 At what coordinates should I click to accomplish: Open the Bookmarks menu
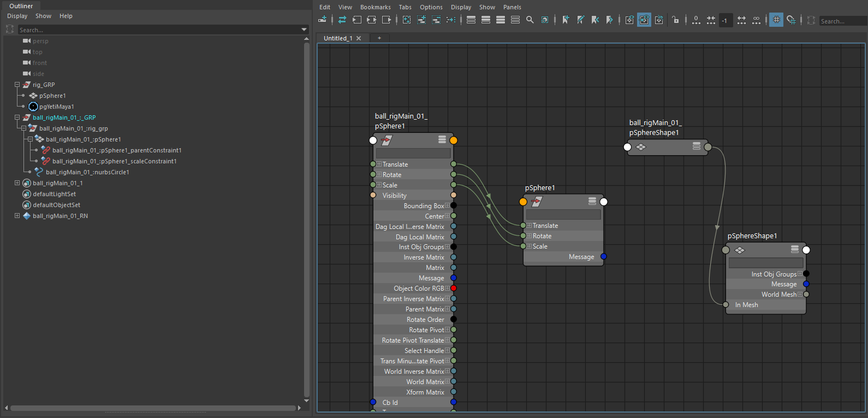click(x=376, y=7)
